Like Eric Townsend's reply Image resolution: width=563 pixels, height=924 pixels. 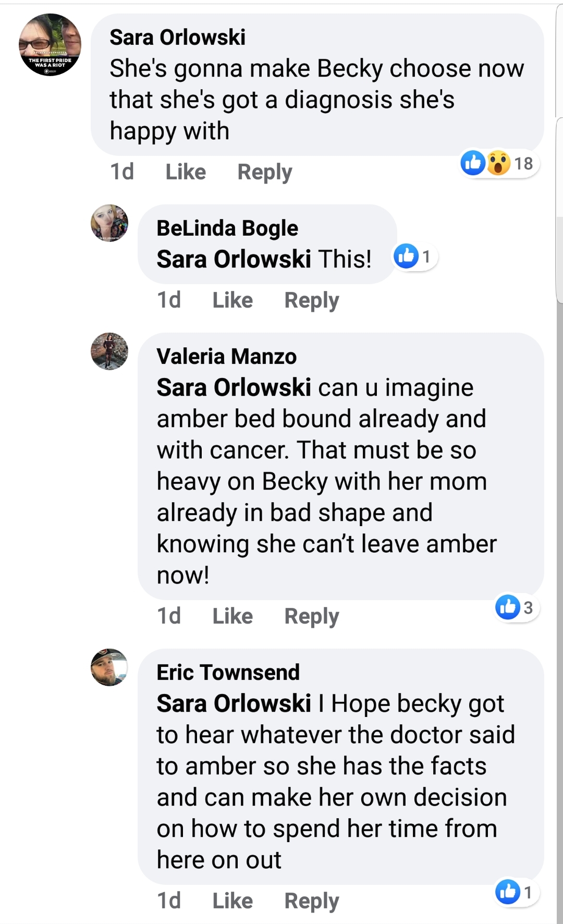(x=232, y=901)
